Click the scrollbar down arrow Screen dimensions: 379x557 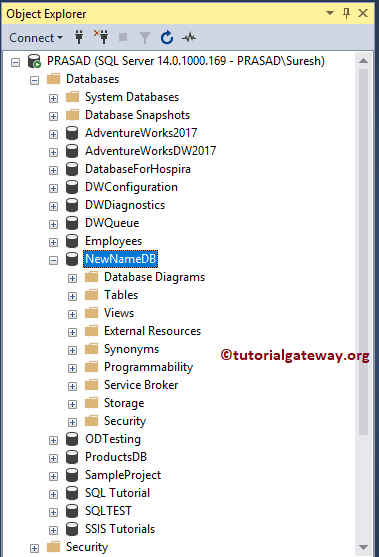(x=363, y=547)
